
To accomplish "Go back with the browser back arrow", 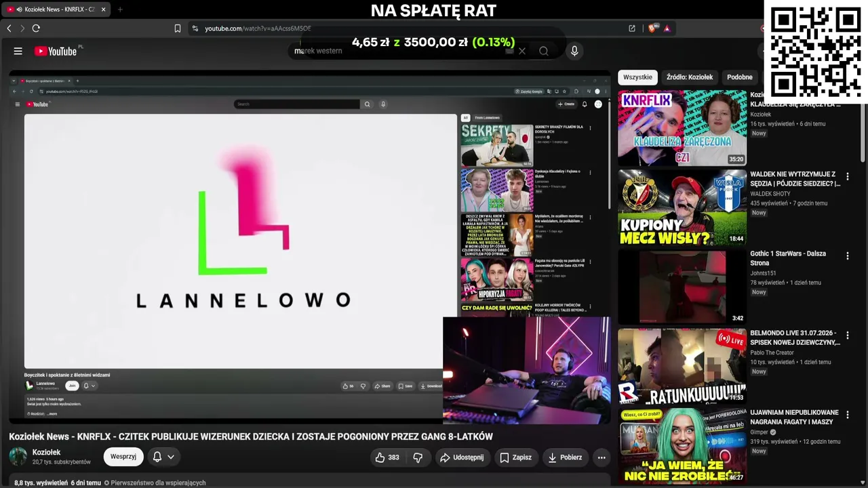I will (9, 28).
